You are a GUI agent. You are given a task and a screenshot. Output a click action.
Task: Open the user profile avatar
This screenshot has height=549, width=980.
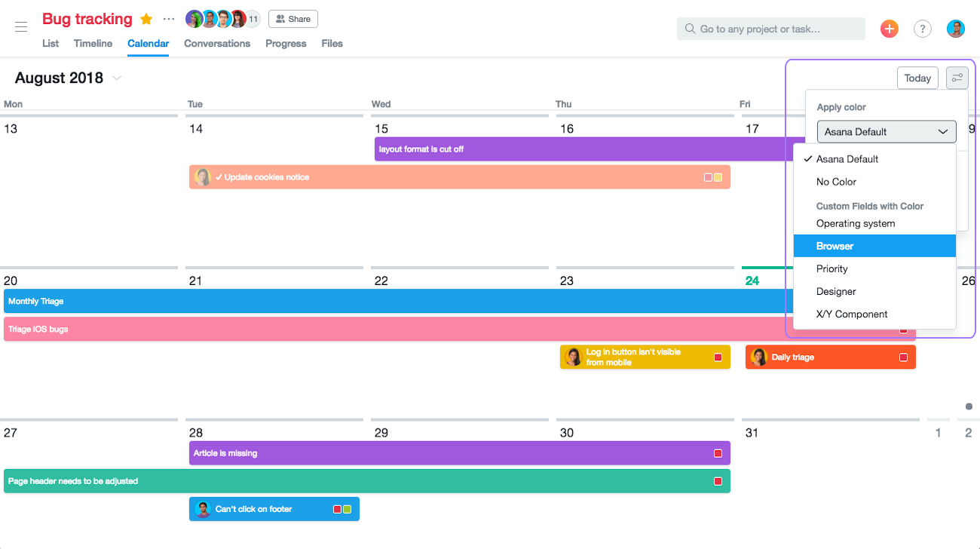(956, 29)
